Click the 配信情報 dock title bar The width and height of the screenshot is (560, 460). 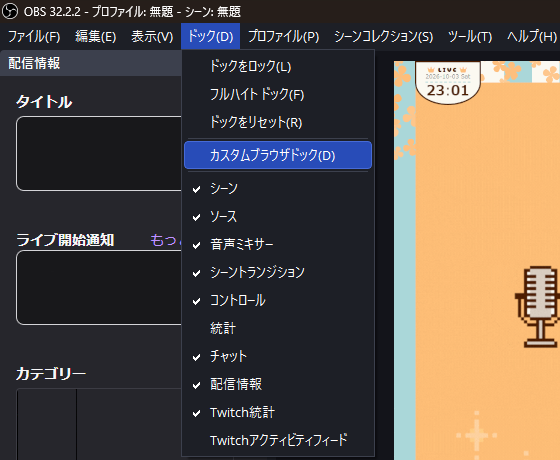coord(91,63)
